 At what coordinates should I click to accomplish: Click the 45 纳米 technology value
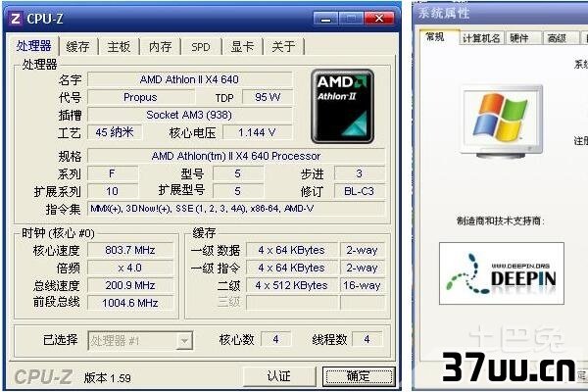pos(115,132)
